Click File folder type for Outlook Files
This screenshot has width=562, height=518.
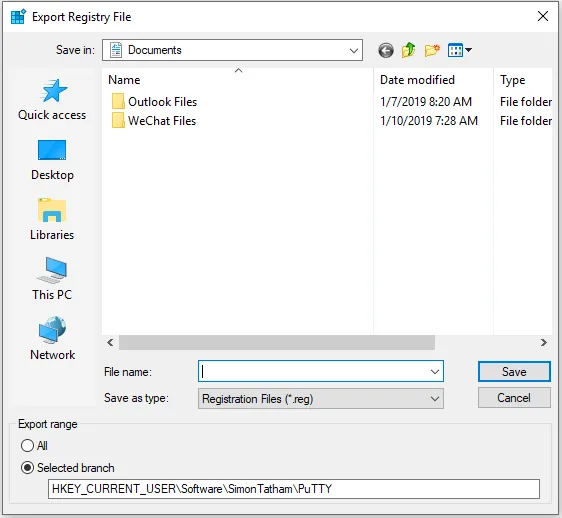point(526,102)
